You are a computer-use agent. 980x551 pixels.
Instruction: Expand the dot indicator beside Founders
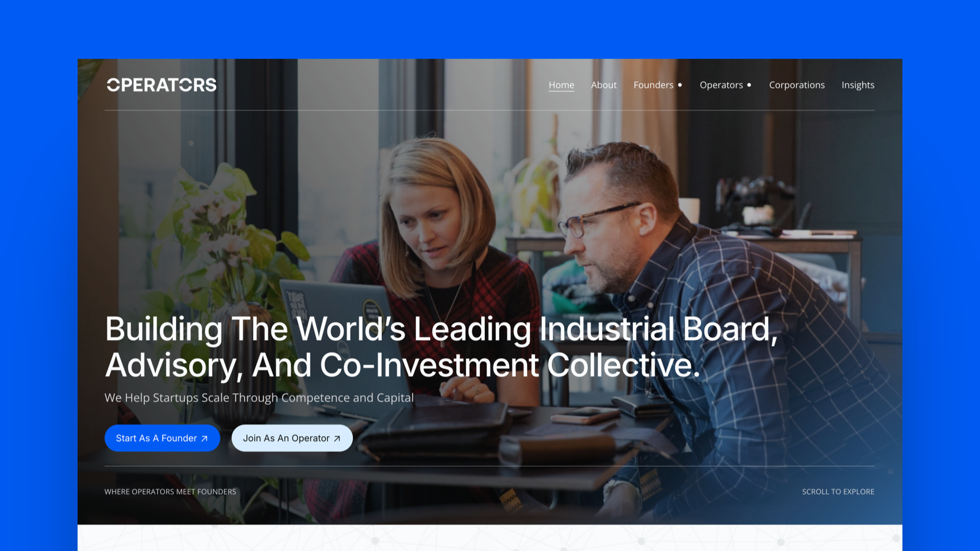point(680,85)
